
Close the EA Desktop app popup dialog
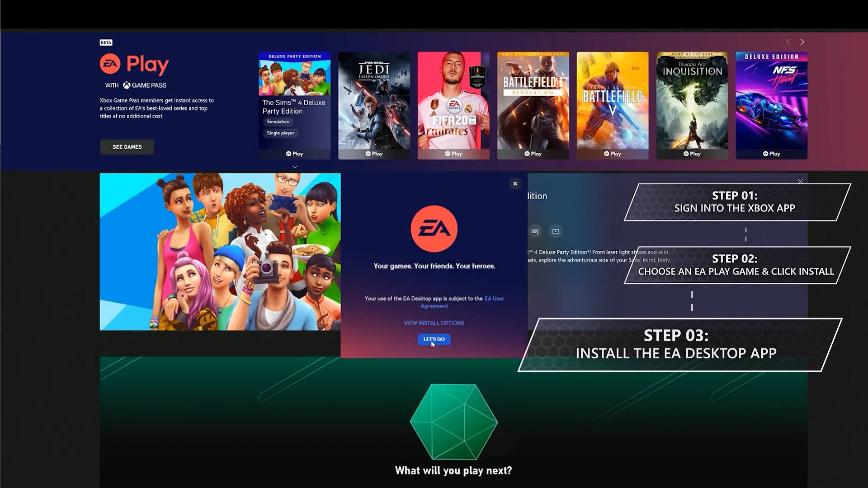(514, 183)
